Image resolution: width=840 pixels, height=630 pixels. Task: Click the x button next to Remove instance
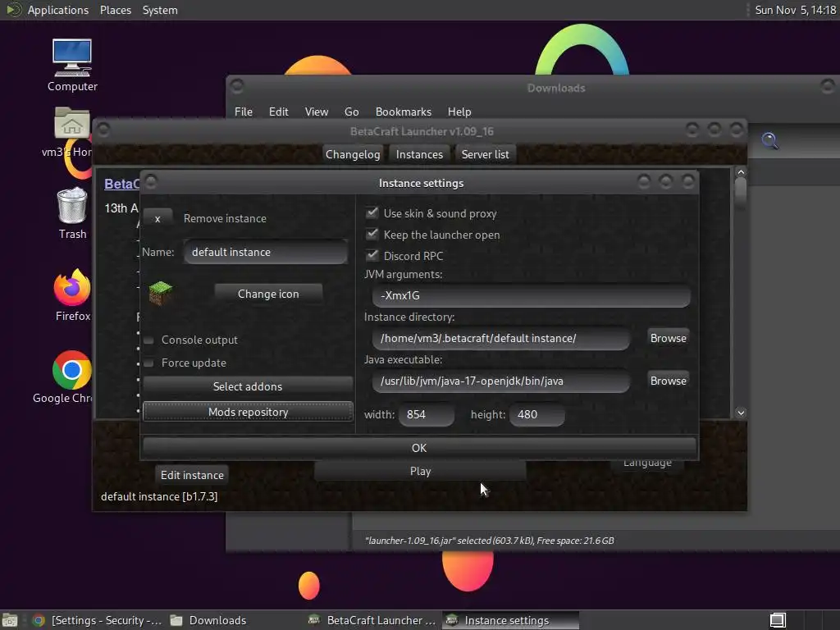pyautogui.click(x=157, y=218)
